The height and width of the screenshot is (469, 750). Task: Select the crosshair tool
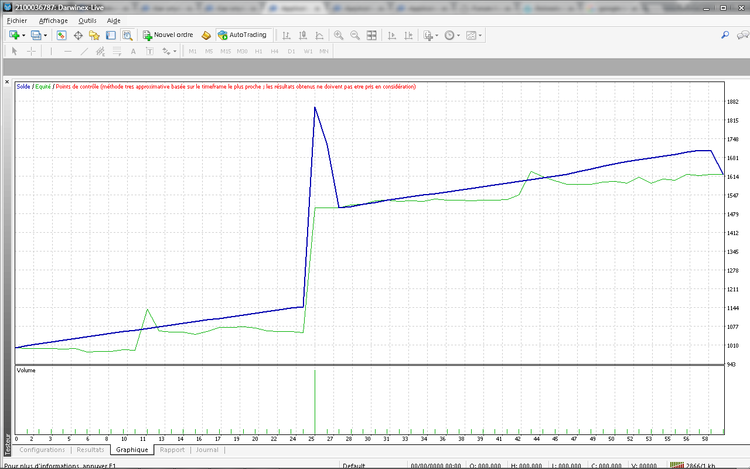click(30, 51)
